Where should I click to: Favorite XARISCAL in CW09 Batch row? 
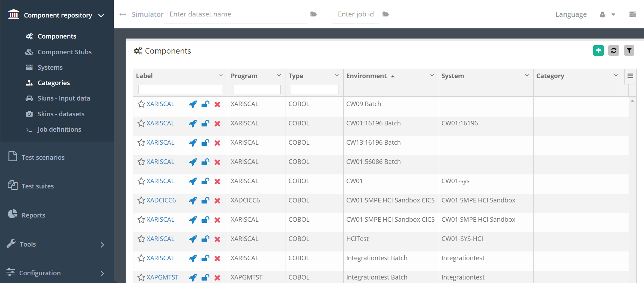pos(141,104)
